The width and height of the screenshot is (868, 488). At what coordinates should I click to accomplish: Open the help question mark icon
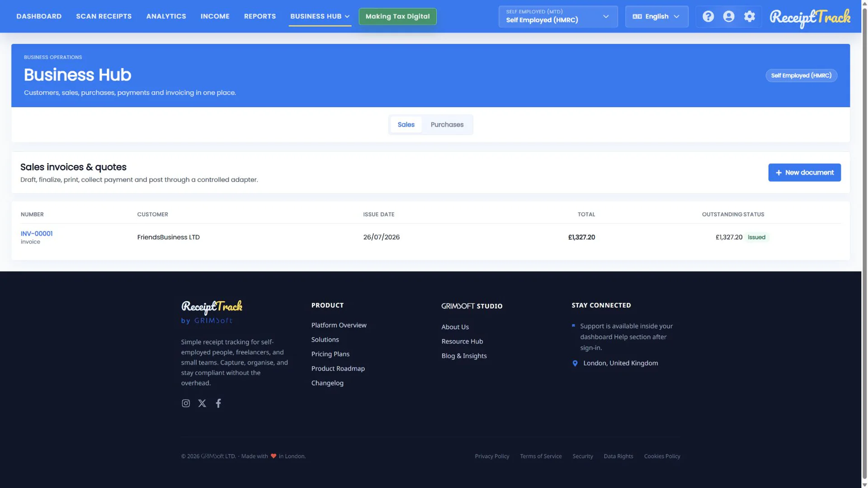click(708, 17)
